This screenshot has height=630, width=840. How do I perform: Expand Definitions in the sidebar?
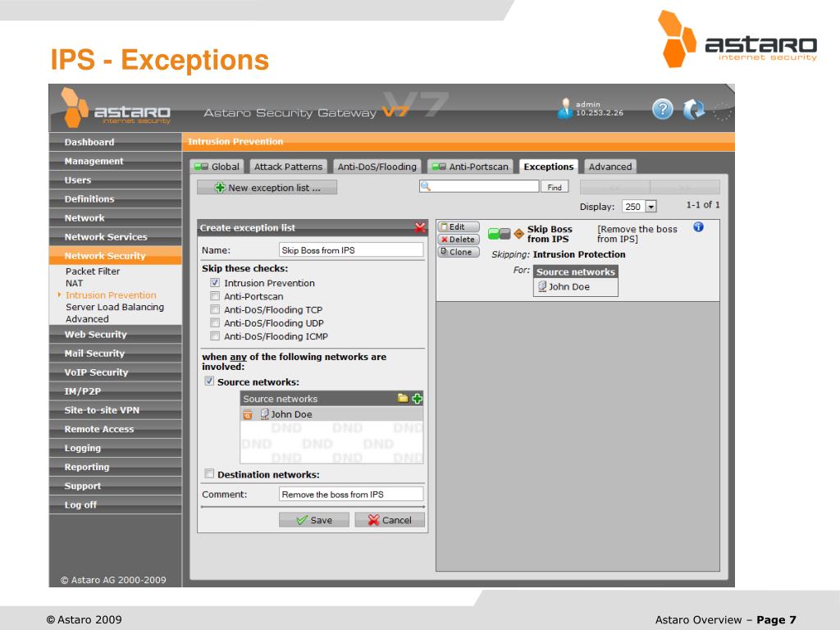(115, 199)
